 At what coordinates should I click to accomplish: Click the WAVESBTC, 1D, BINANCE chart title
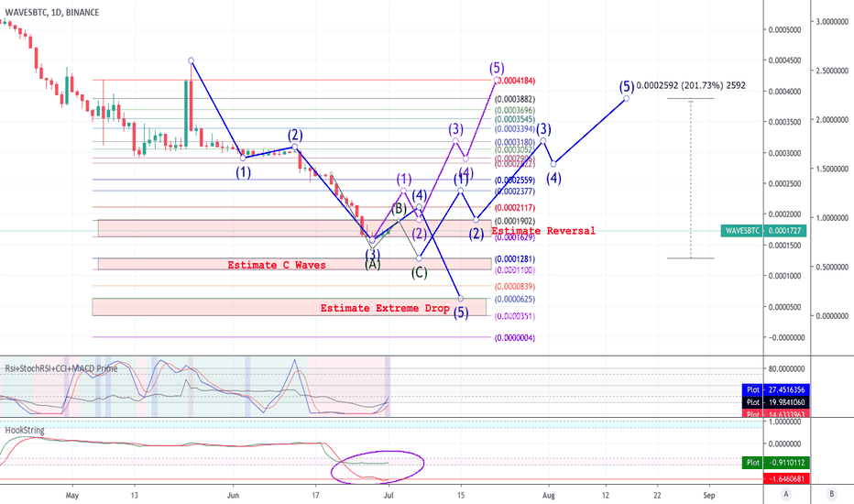(x=51, y=12)
